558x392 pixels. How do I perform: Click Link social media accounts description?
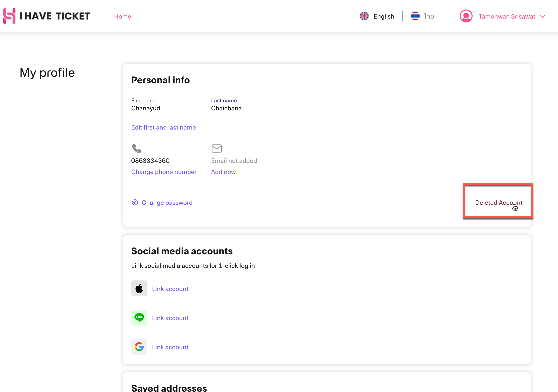coord(193,266)
